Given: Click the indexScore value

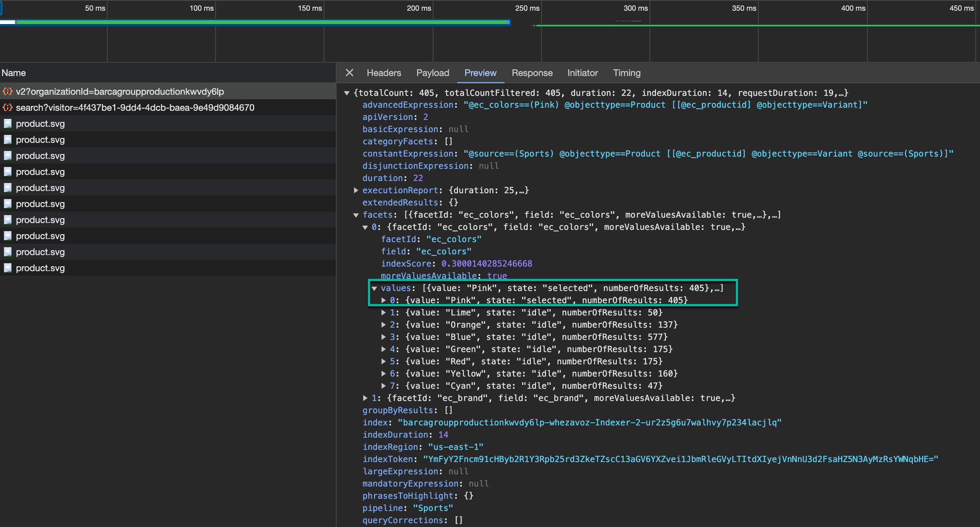Looking at the screenshot, I should point(487,263).
